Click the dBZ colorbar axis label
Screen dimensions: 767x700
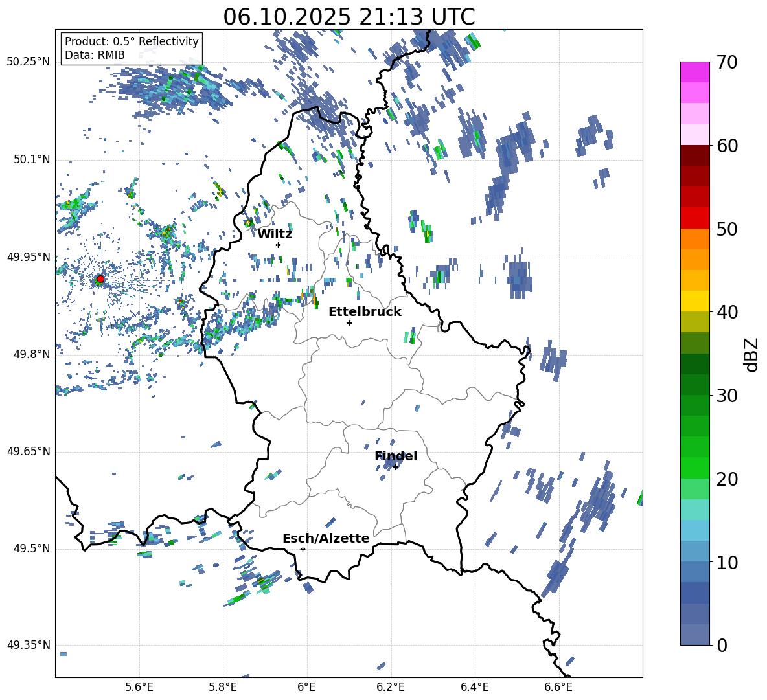click(751, 354)
